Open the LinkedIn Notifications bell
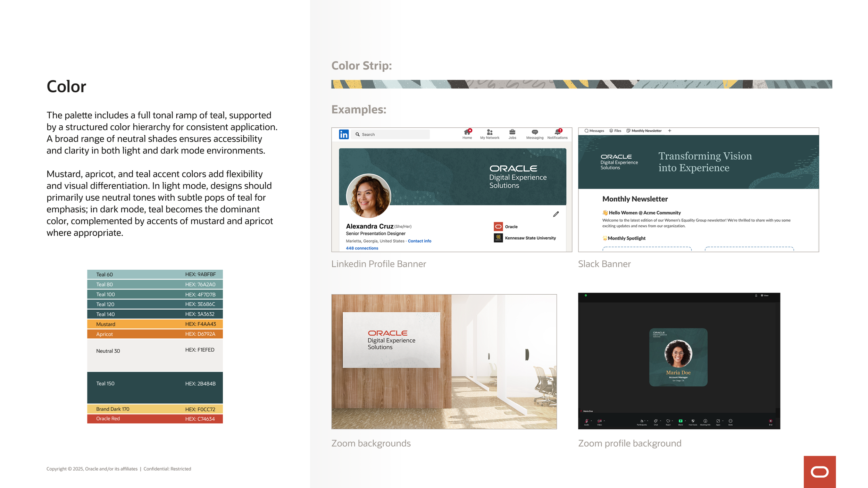The image size is (868, 488). (557, 132)
